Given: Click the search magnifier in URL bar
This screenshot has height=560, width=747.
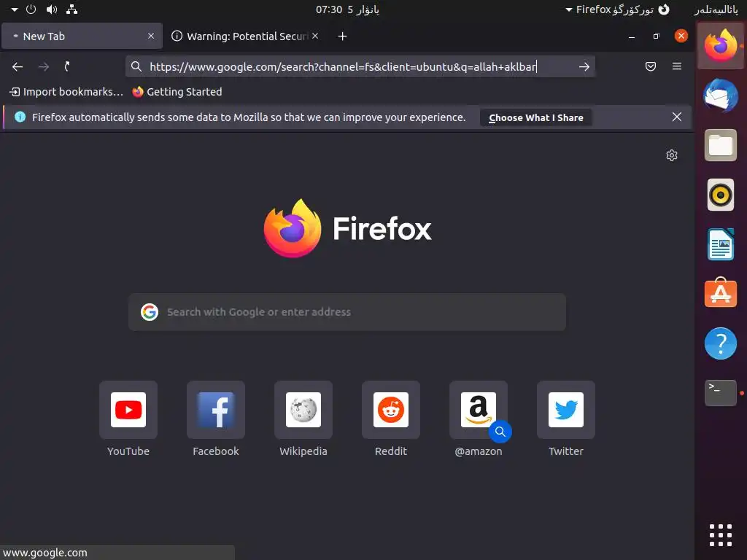Looking at the screenshot, I should 136,66.
